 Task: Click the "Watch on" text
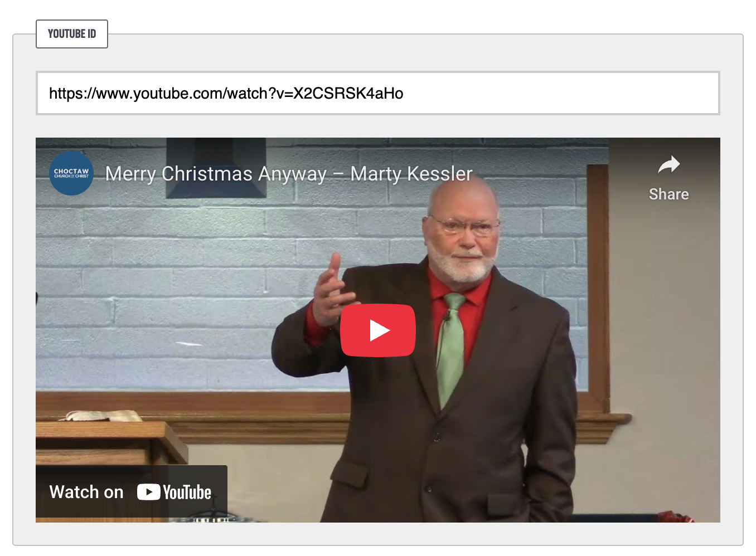[86, 492]
